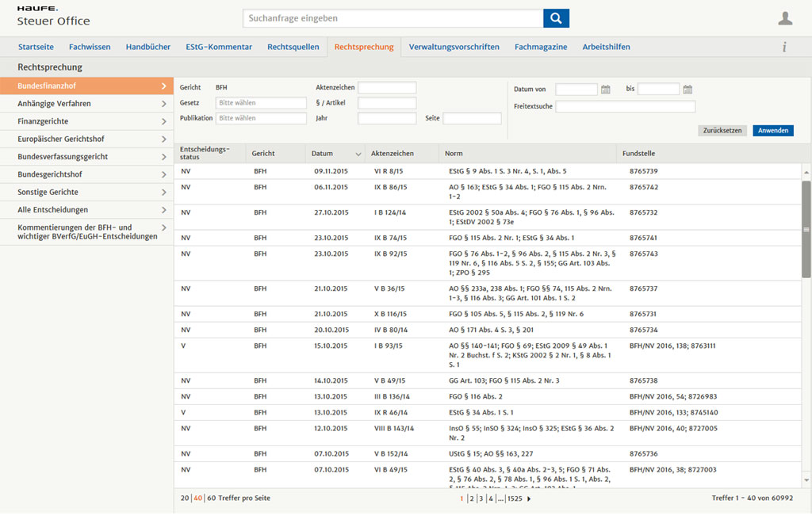Image resolution: width=812 pixels, height=531 pixels.
Task: Expand Europäischer Gerichtshof chevron
Action: [163, 139]
